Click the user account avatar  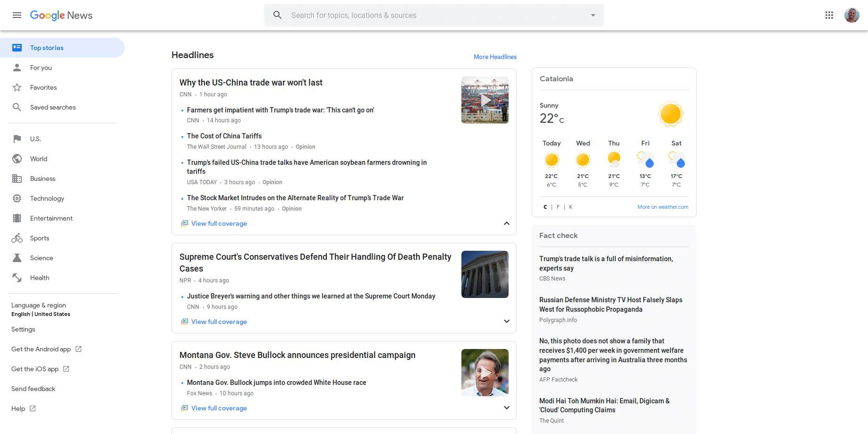851,15
